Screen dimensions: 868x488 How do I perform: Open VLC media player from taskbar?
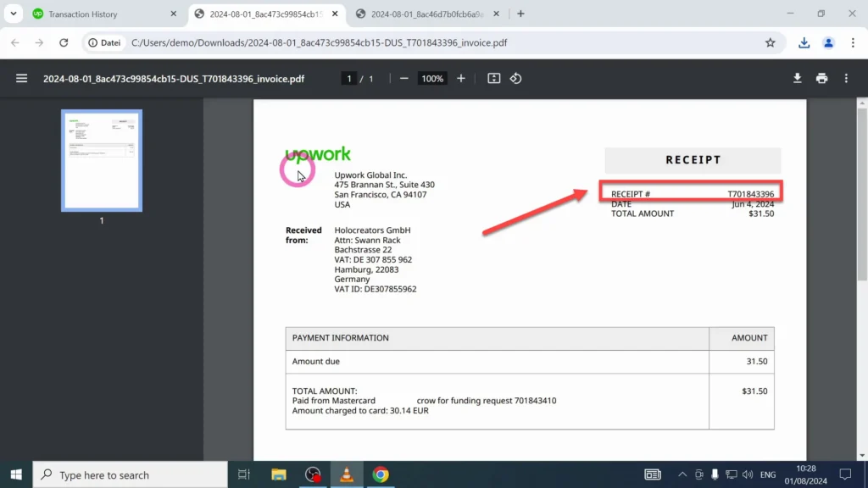click(x=347, y=474)
